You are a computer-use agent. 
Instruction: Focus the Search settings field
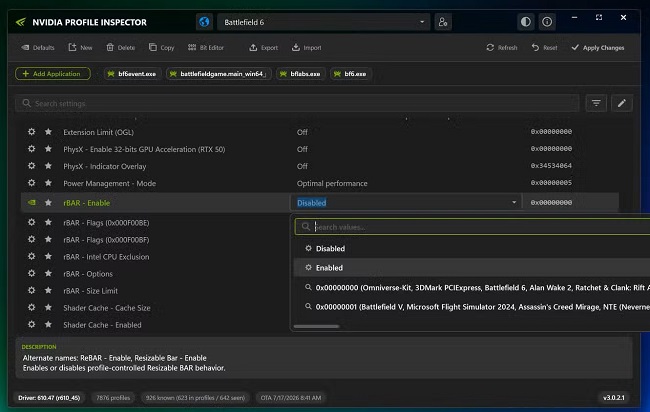pos(297,103)
